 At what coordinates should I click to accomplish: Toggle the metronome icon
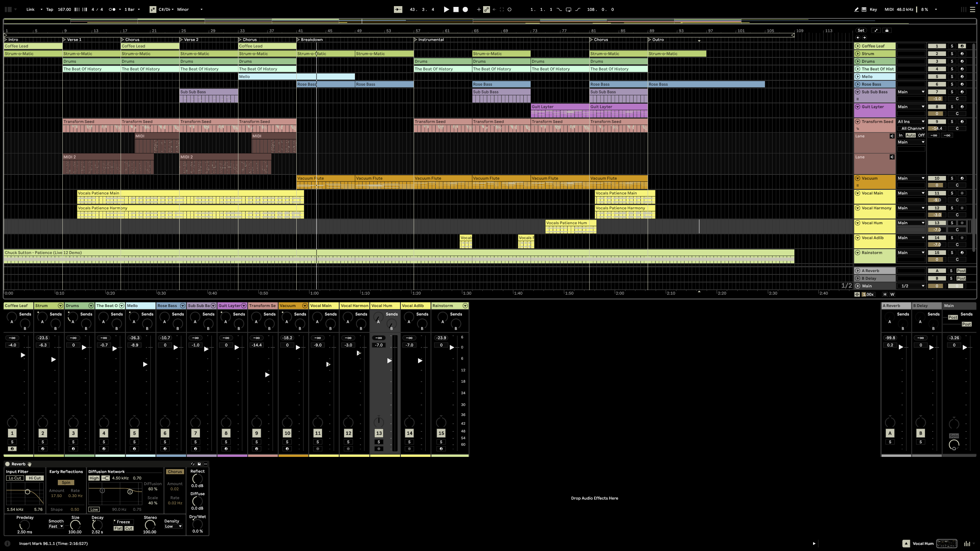tap(112, 10)
